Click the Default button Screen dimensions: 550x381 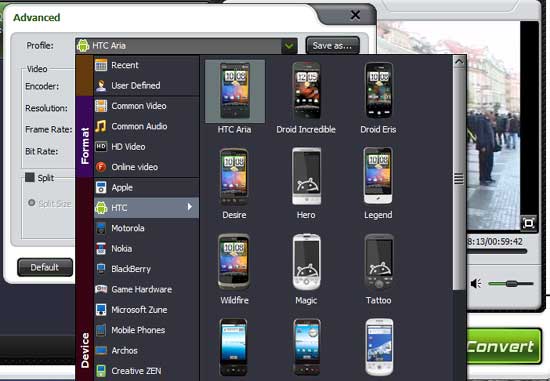tap(45, 267)
